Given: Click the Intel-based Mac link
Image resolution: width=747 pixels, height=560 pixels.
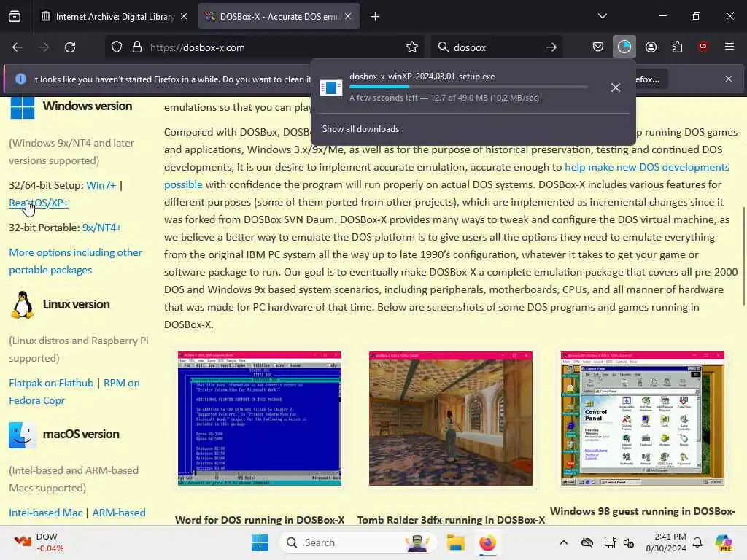Looking at the screenshot, I should pos(45,513).
